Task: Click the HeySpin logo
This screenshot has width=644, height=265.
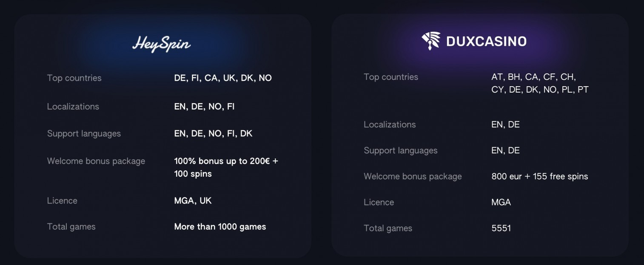Action: [x=161, y=44]
